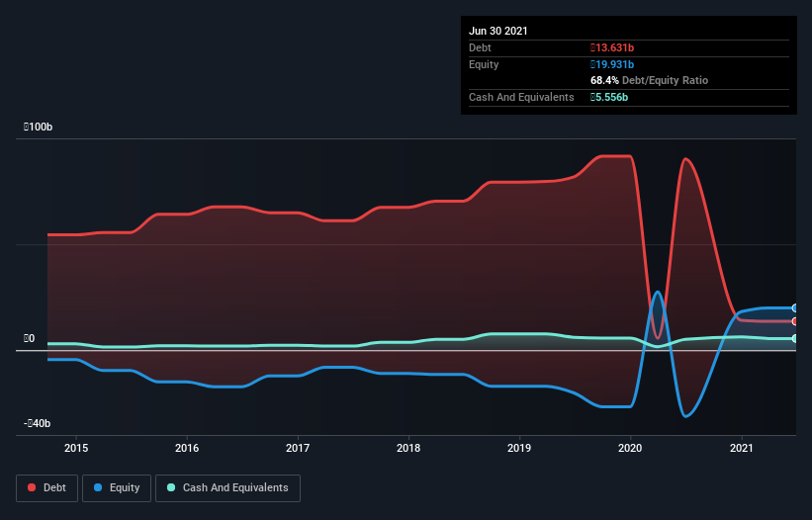
Task: Click the 2016 x-axis label
Action: pyautogui.click(x=187, y=448)
